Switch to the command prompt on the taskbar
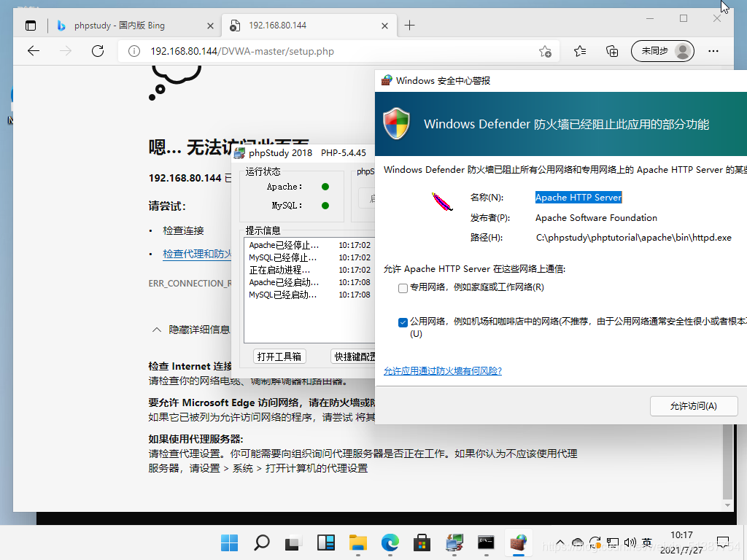 (486, 542)
